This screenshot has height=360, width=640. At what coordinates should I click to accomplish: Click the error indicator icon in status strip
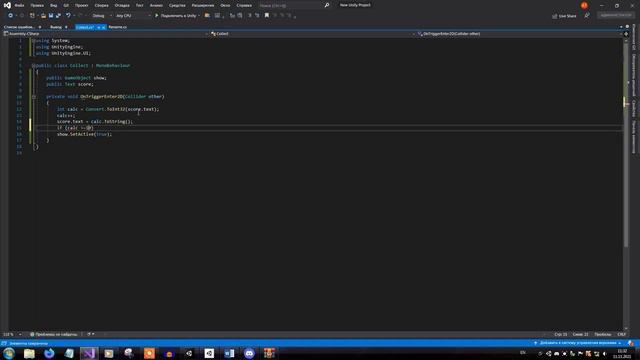point(32,334)
